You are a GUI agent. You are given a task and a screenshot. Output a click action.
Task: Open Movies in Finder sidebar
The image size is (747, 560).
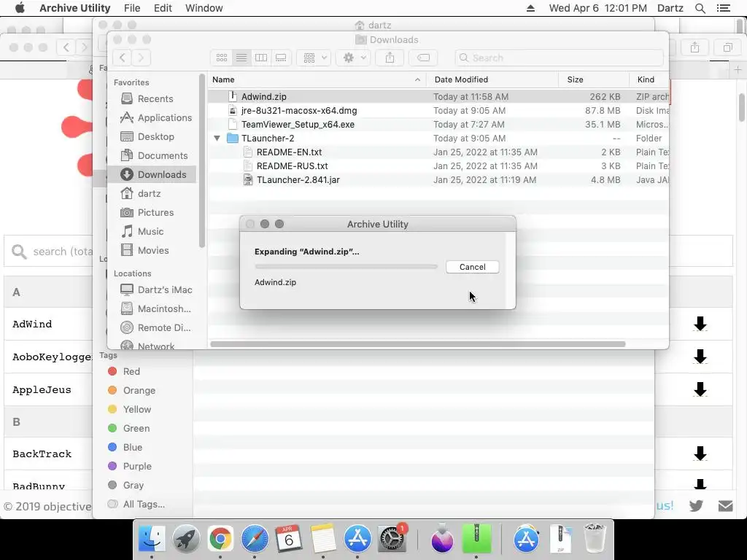point(152,251)
